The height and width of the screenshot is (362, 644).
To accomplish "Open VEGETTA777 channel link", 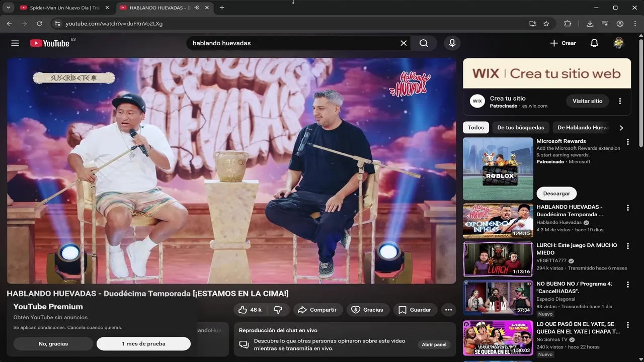I will pos(551,261).
